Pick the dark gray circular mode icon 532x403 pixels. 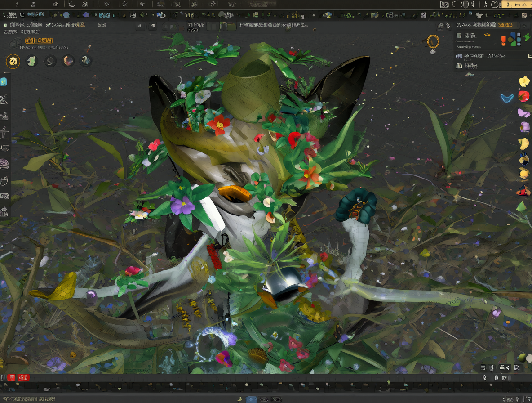[x=50, y=61]
